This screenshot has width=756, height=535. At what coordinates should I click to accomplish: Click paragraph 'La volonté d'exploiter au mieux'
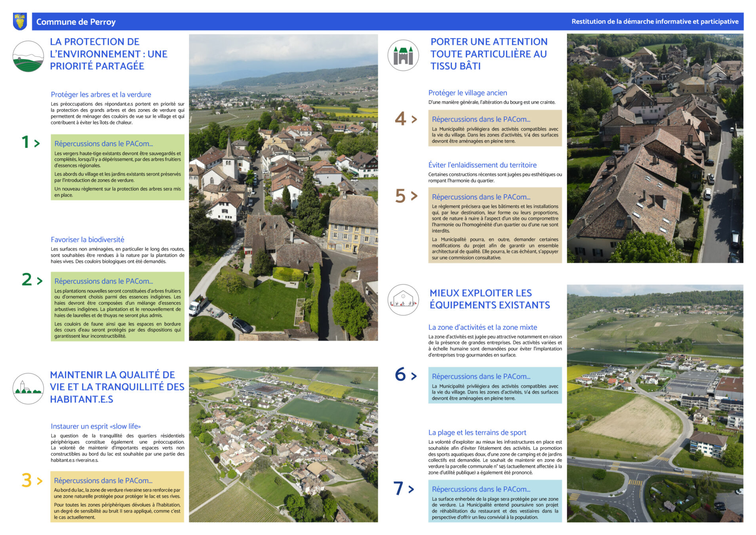[x=495, y=457]
